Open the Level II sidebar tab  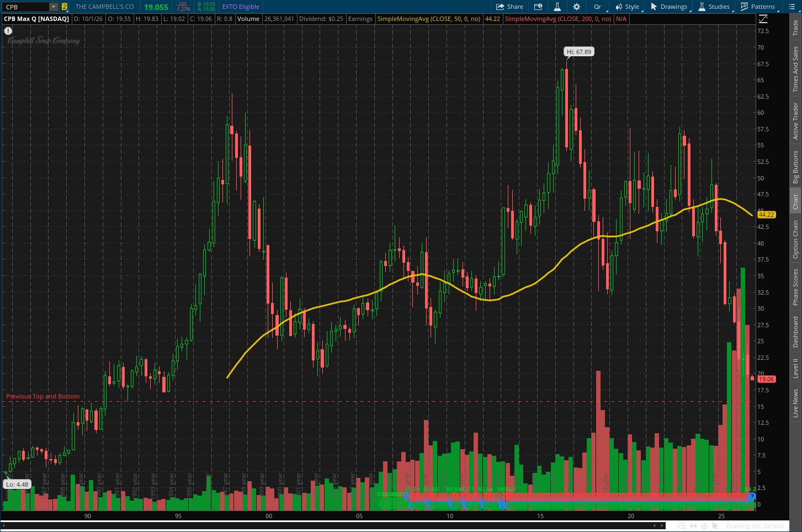pyautogui.click(x=795, y=368)
